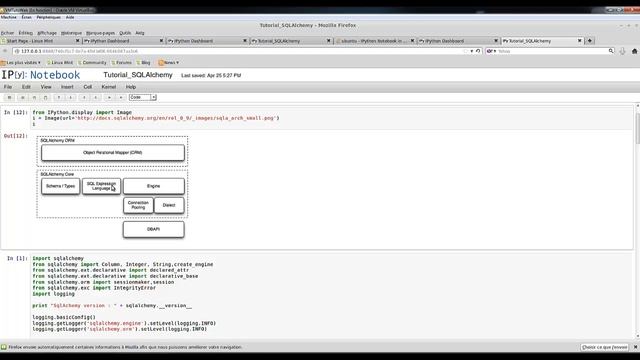Click the Last saved timestamp text
This screenshot has height=360, width=640.
click(x=211, y=76)
